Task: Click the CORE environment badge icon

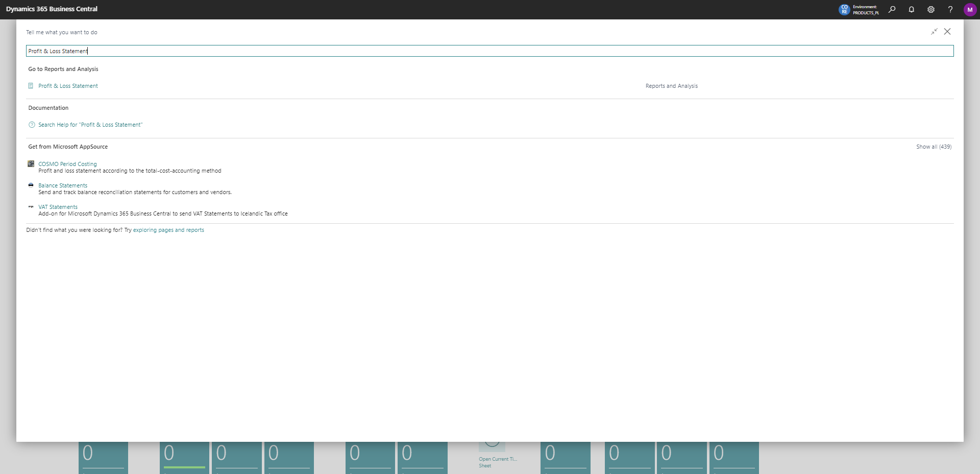Action: pyautogui.click(x=844, y=9)
